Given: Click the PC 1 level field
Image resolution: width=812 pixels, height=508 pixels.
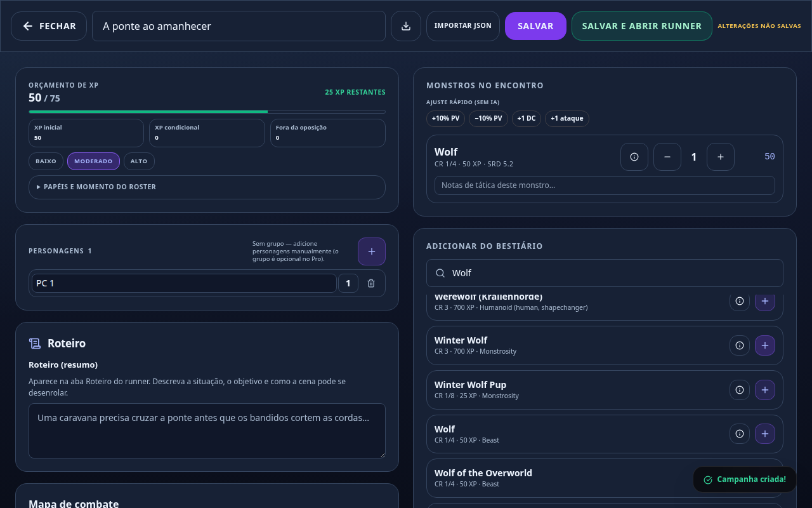Looking at the screenshot, I should [348, 283].
